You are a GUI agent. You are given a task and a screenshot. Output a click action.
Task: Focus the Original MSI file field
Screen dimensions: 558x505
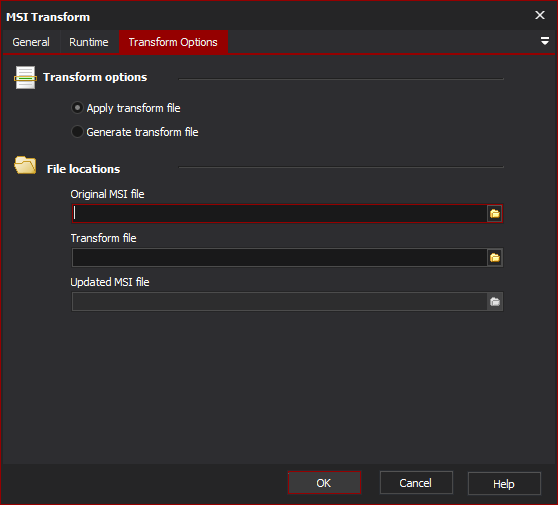[279, 214]
